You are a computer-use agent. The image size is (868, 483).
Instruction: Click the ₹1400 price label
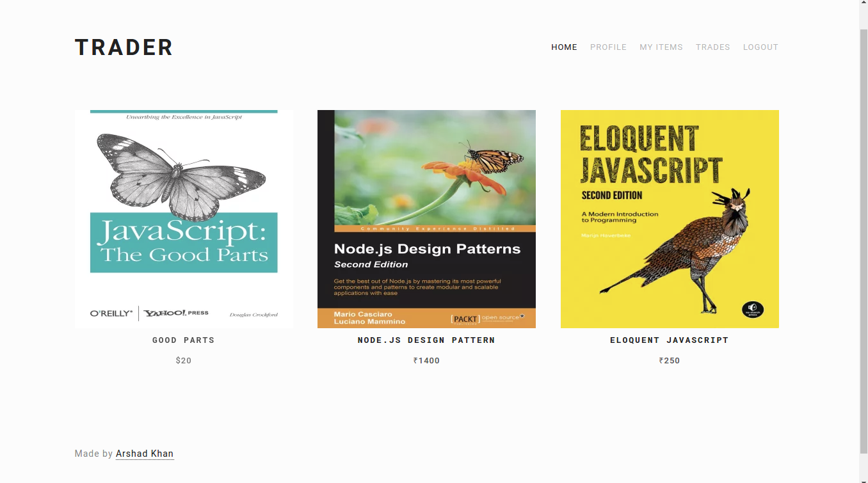coord(426,361)
